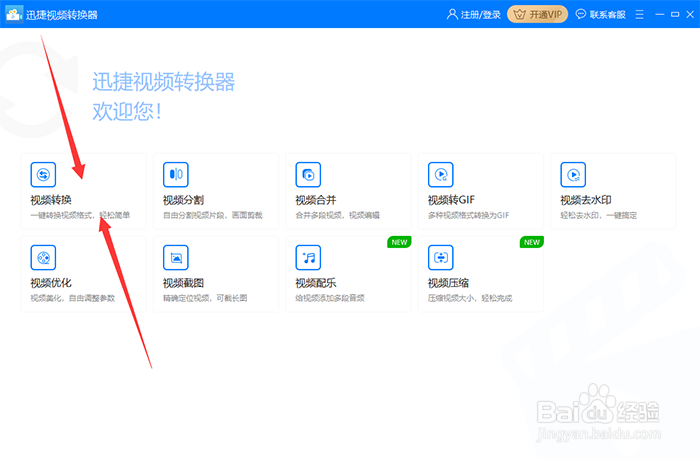Click description 自由分割视频片段，画面剪裁
Image resolution: width=700 pixels, height=459 pixels.
pos(212,215)
